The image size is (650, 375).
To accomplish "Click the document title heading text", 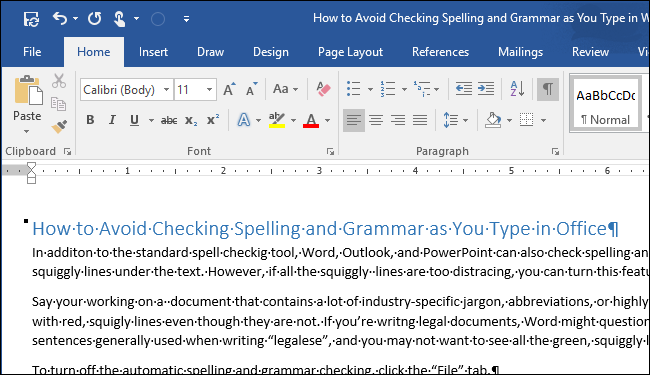I will (325, 229).
